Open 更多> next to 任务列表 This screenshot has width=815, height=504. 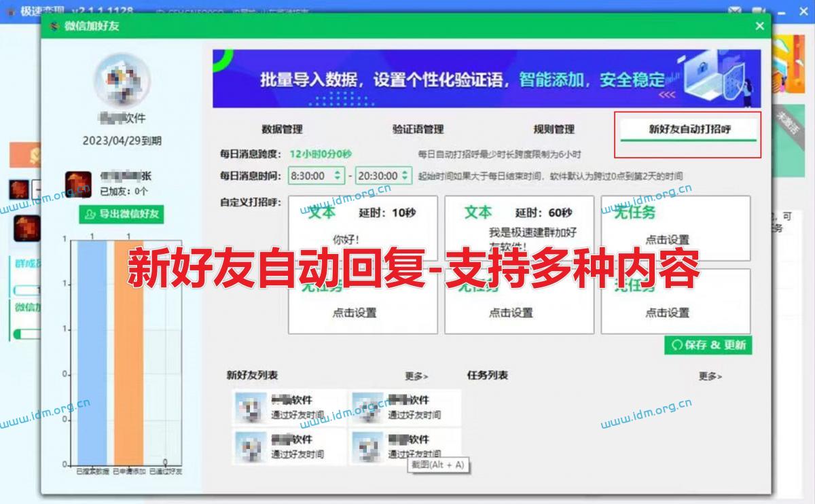[x=710, y=376]
